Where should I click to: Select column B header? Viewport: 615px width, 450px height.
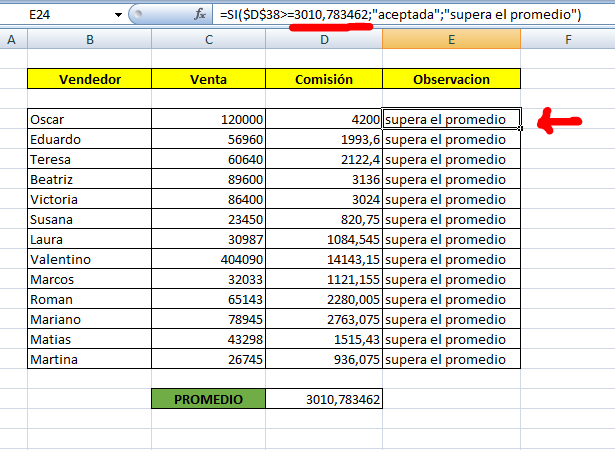click(x=89, y=39)
